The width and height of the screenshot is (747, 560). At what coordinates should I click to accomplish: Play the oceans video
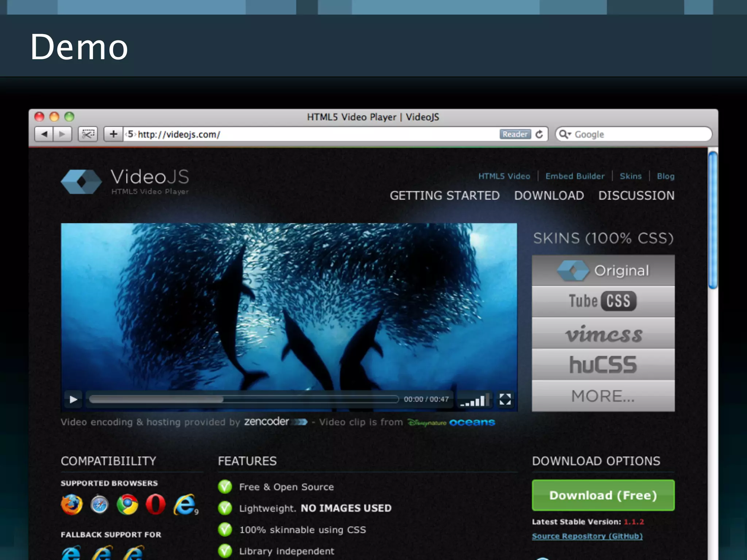click(x=73, y=400)
